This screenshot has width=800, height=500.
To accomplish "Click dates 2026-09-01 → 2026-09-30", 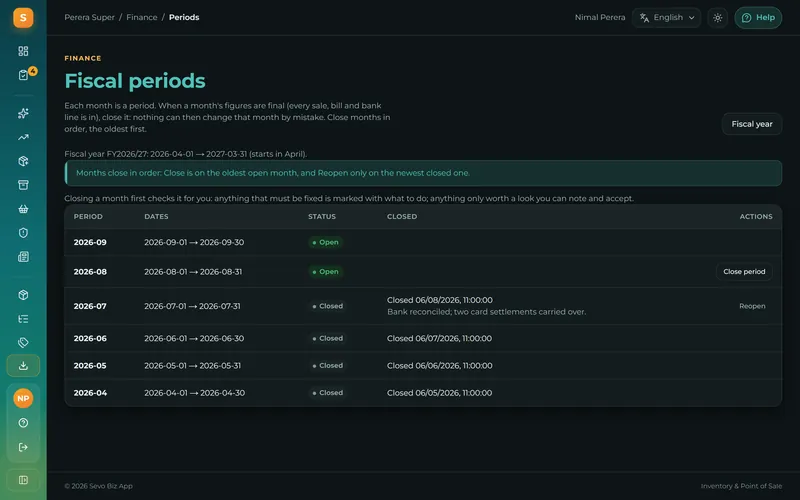I will 194,242.
